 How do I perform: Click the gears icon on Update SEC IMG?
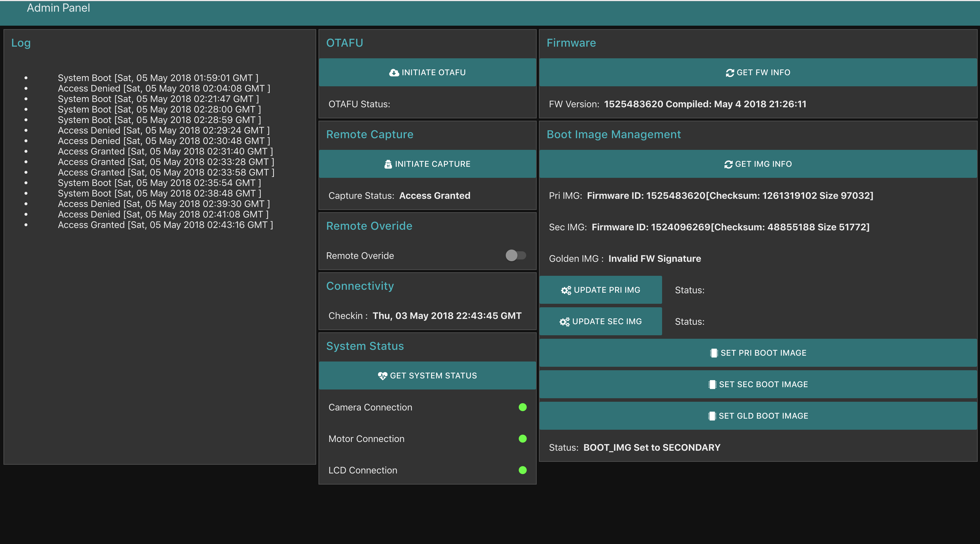coord(564,322)
